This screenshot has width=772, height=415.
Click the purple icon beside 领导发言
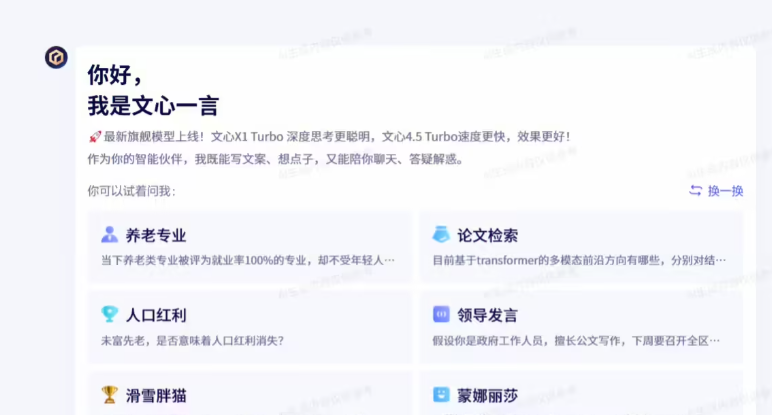[440, 315]
